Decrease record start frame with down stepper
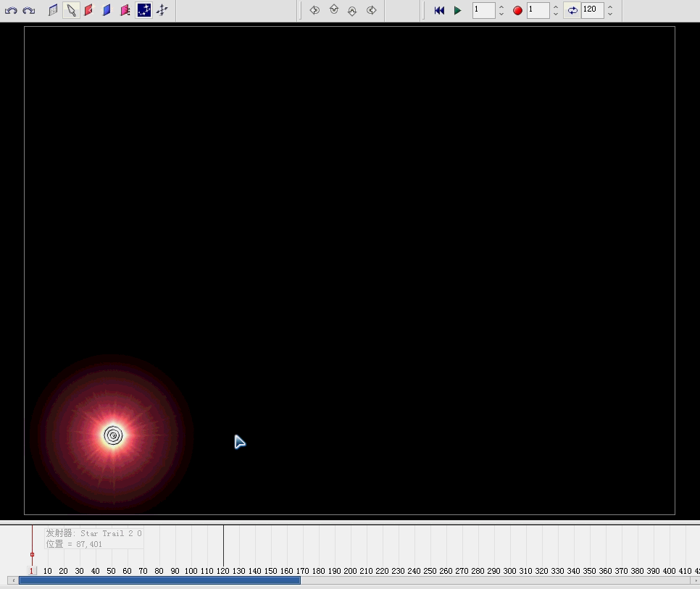This screenshot has width=700, height=589. pos(556,14)
